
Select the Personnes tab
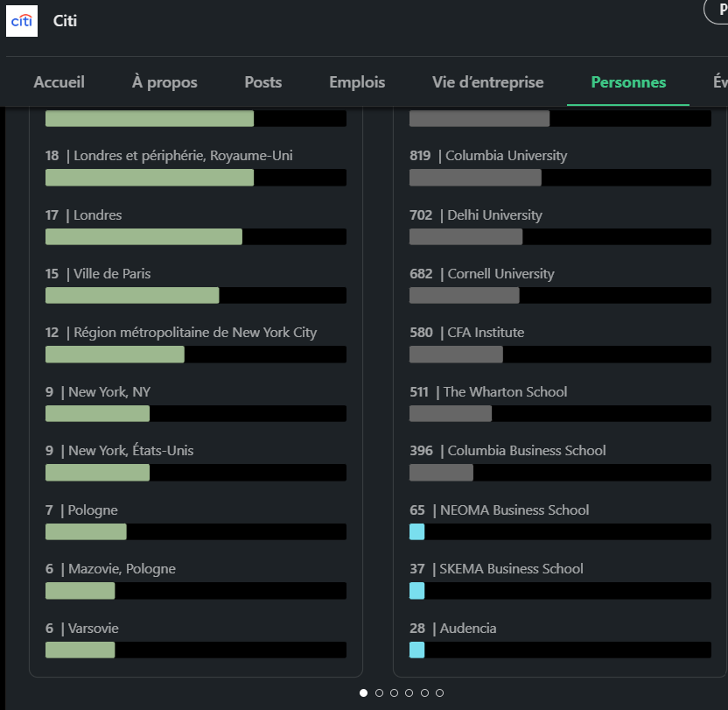[x=628, y=82]
